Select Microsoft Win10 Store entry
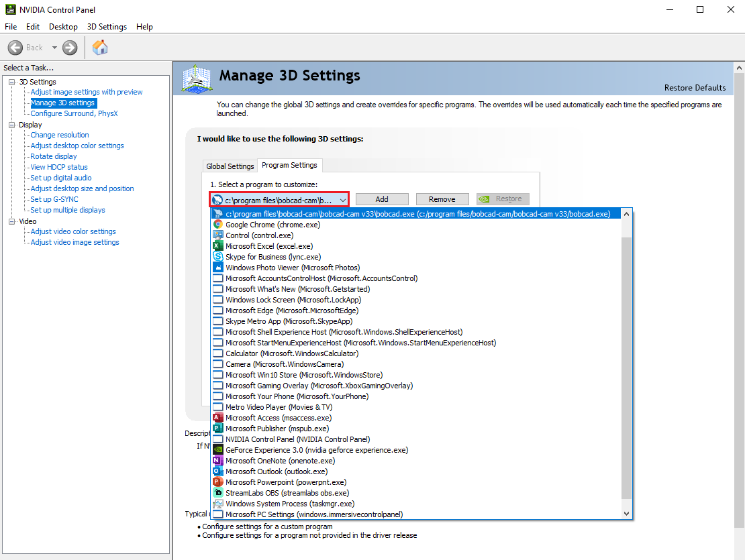 416,375
